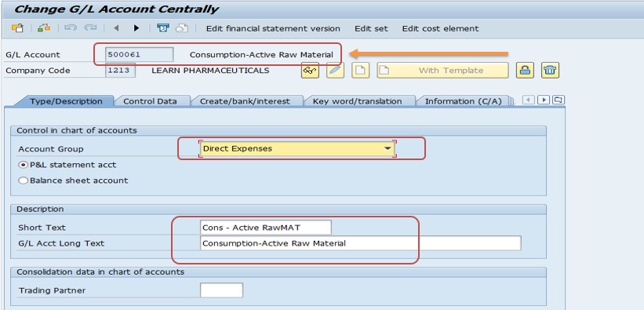Click the greyed undo arrow icon
The height and width of the screenshot is (310, 644).
tap(71, 28)
